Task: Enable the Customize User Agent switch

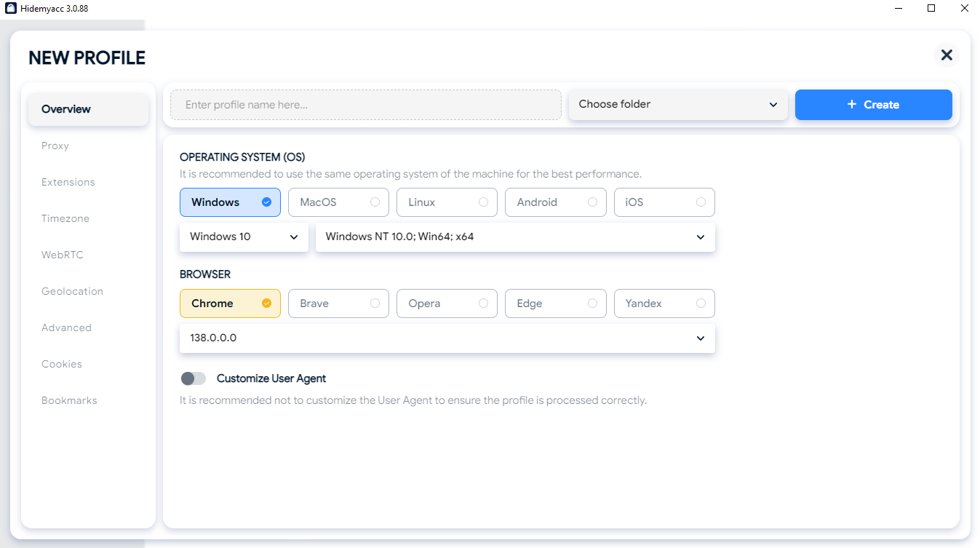Action: click(194, 378)
